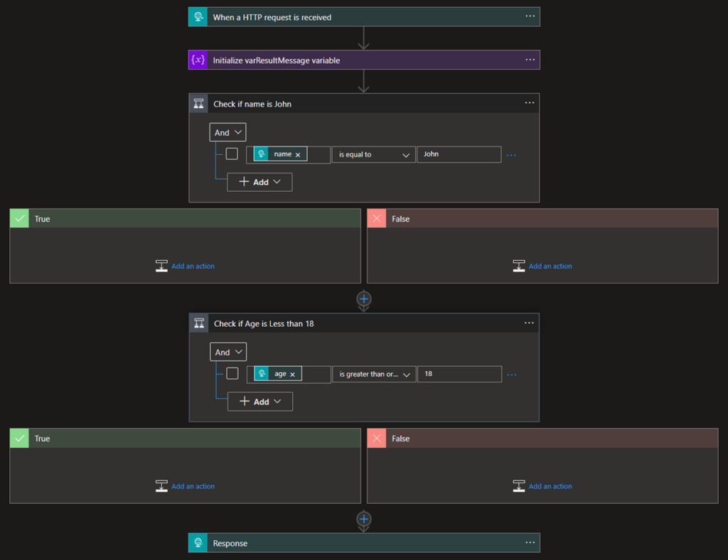Click 'Add an action' in second False branch

click(x=550, y=486)
